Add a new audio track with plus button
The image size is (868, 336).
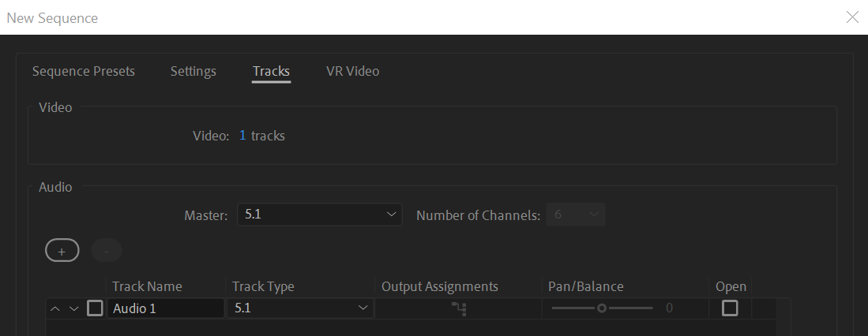click(x=62, y=251)
